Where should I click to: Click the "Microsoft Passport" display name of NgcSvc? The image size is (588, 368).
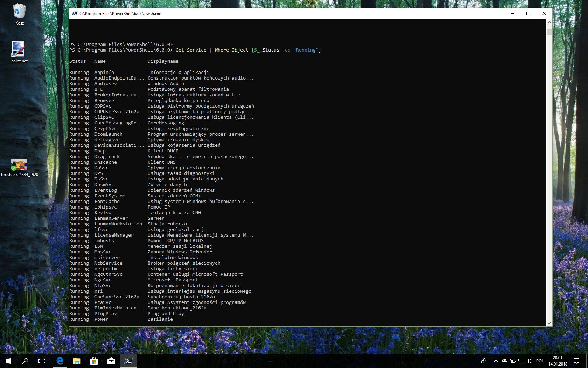pyautogui.click(x=173, y=280)
